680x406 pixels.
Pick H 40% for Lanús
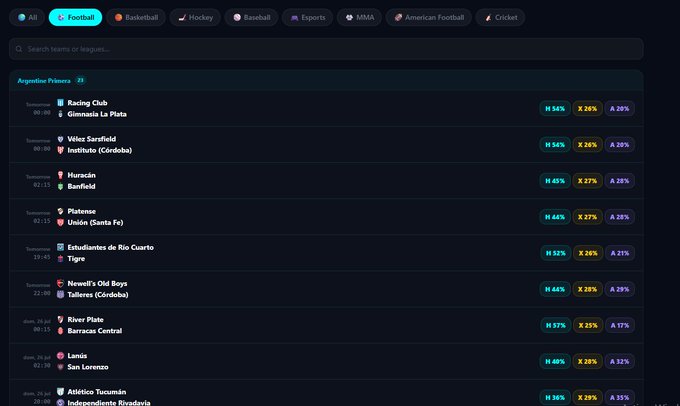pyautogui.click(x=555, y=361)
